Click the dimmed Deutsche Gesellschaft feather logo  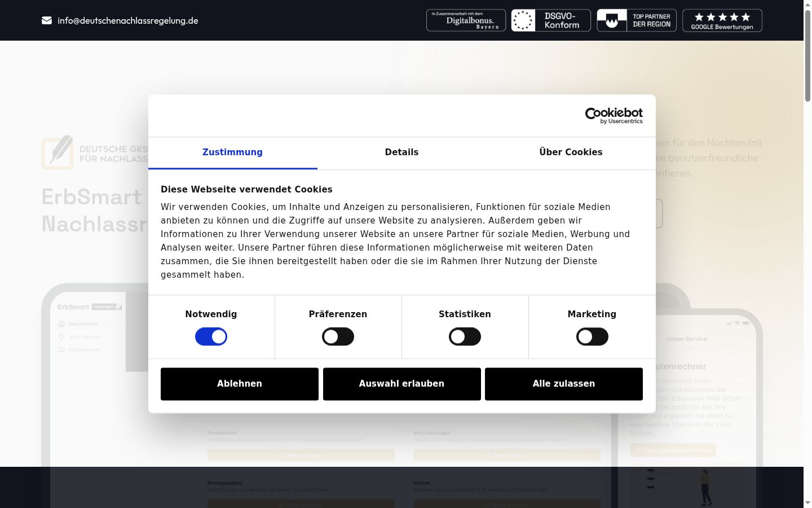pos(58,153)
